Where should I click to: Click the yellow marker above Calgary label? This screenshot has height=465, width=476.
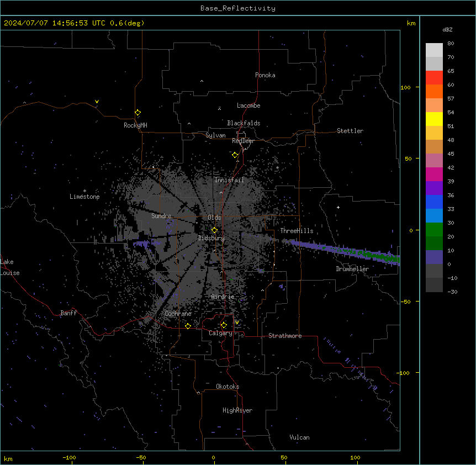(224, 325)
